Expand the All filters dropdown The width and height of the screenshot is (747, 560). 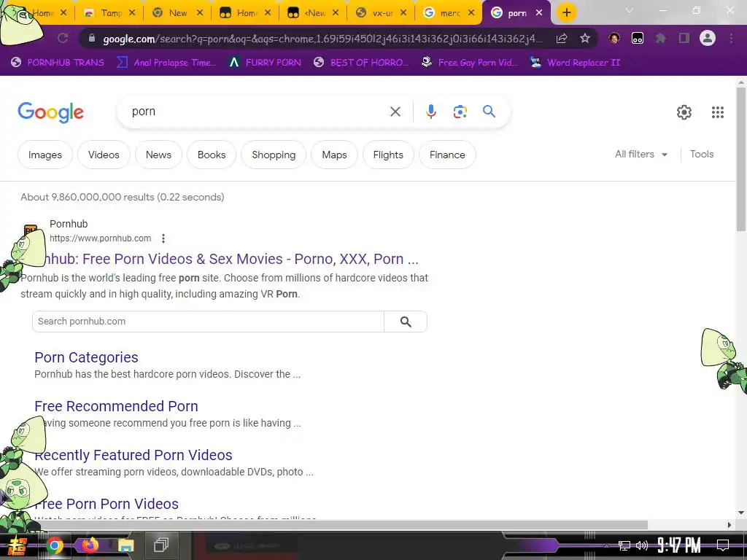[640, 155]
